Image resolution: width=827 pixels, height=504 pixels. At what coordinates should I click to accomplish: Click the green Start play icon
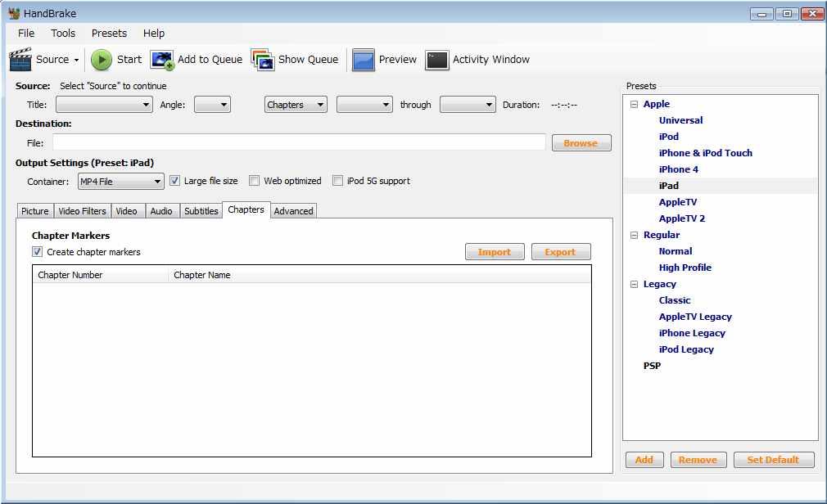[102, 60]
